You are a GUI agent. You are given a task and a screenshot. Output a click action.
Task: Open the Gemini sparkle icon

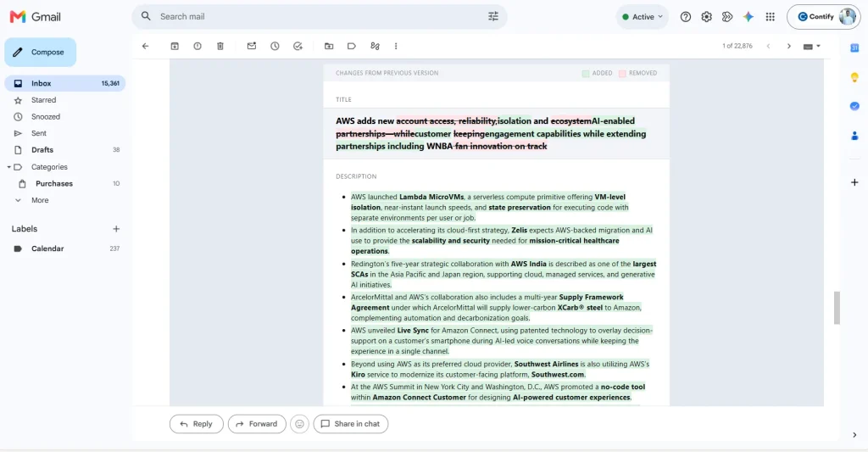coord(748,17)
